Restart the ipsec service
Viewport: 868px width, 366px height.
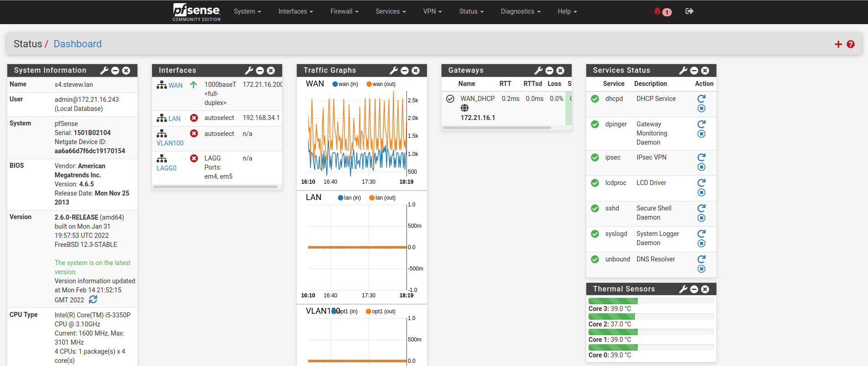(701, 157)
